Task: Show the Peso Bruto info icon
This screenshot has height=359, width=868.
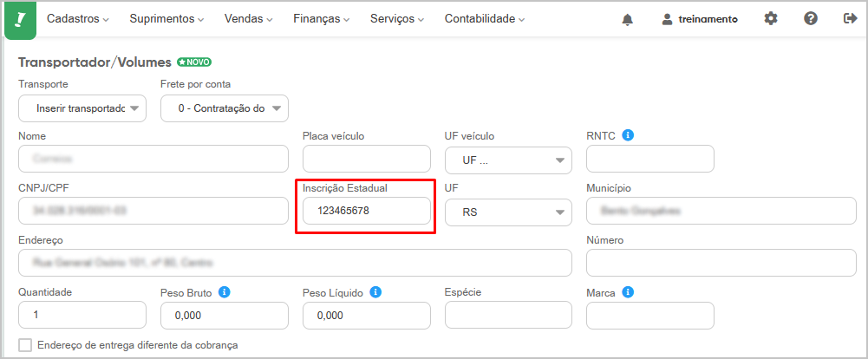Action: coord(225,292)
